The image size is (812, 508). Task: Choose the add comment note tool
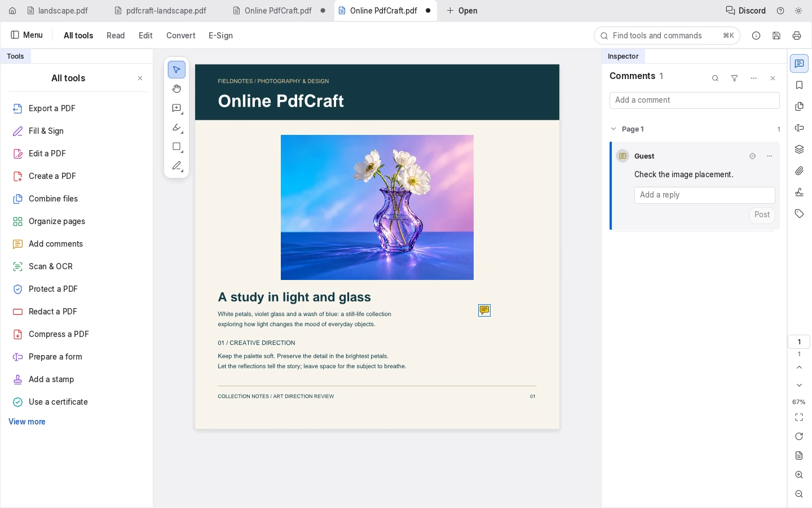tap(176, 108)
